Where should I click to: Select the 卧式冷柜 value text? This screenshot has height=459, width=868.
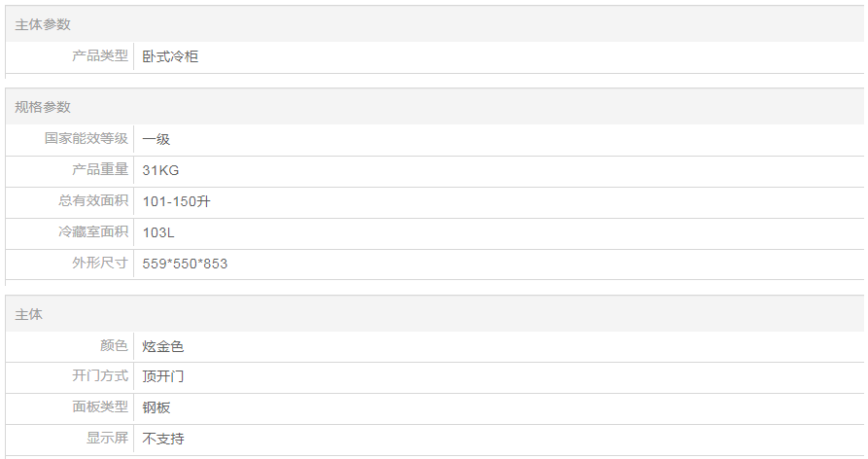pos(170,56)
